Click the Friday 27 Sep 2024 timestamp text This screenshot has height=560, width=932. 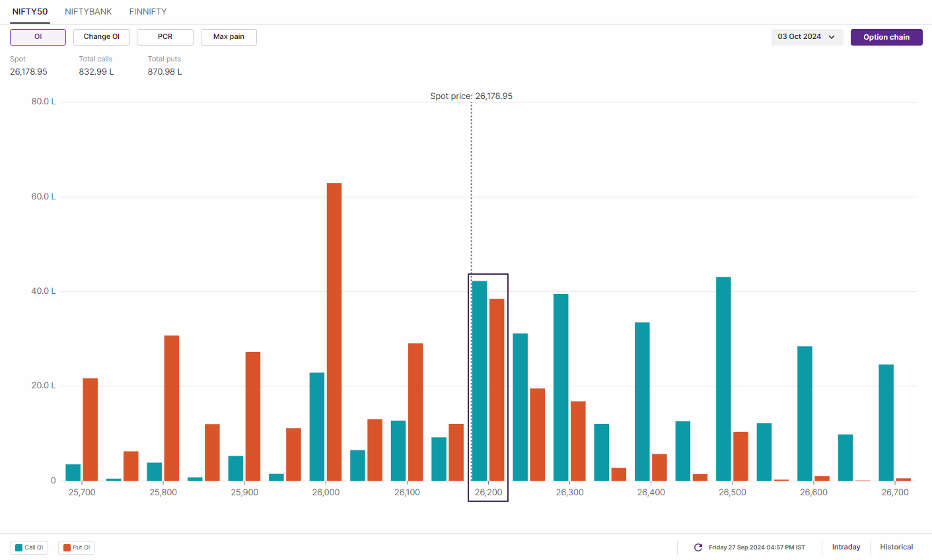coord(757,547)
